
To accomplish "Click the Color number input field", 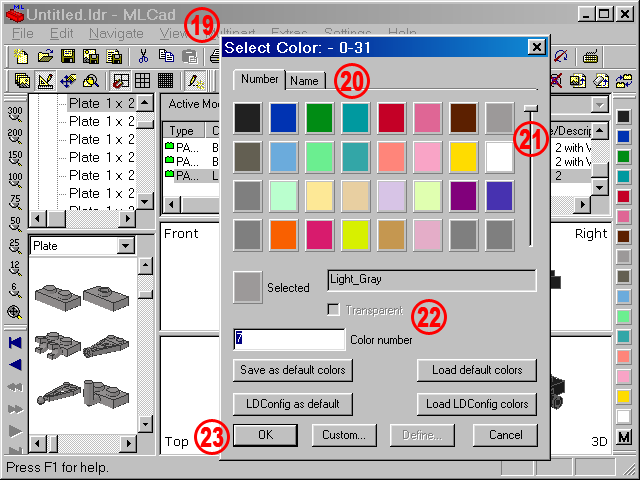I will coord(289,339).
